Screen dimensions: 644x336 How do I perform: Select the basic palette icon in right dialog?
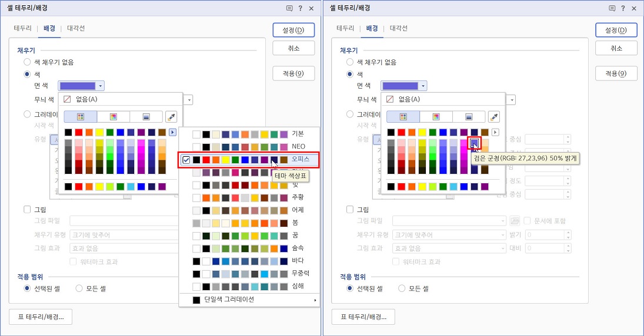(403, 117)
